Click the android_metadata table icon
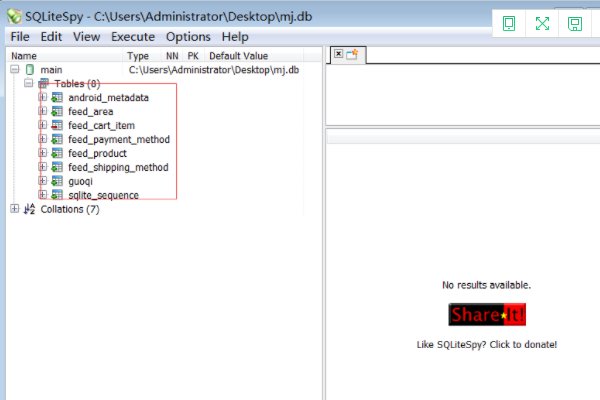The image size is (600, 400). (58, 98)
